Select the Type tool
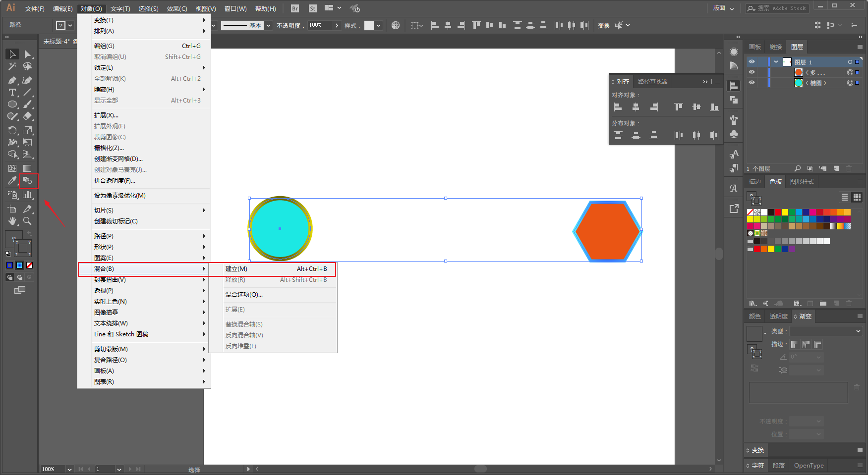 tap(12, 93)
